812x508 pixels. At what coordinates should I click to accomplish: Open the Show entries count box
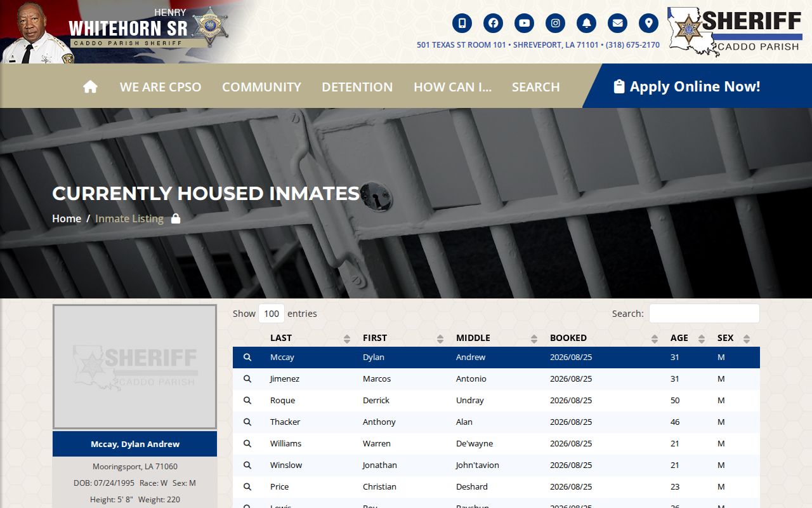(272, 313)
